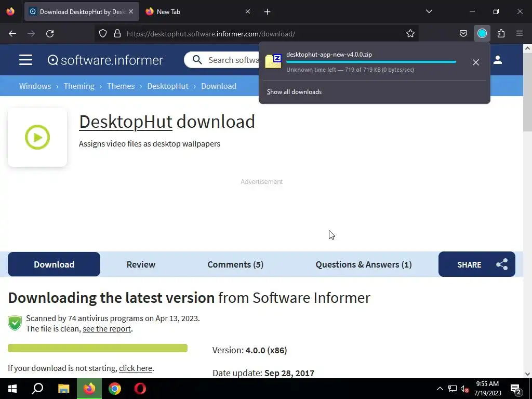Select the Download page tab
This screenshot has width=532, height=399.
(54, 264)
